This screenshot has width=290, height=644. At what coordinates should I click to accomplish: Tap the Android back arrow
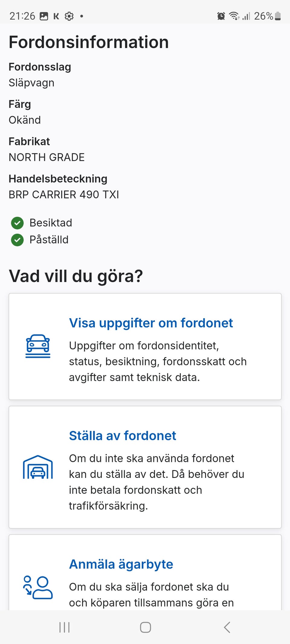(227, 627)
